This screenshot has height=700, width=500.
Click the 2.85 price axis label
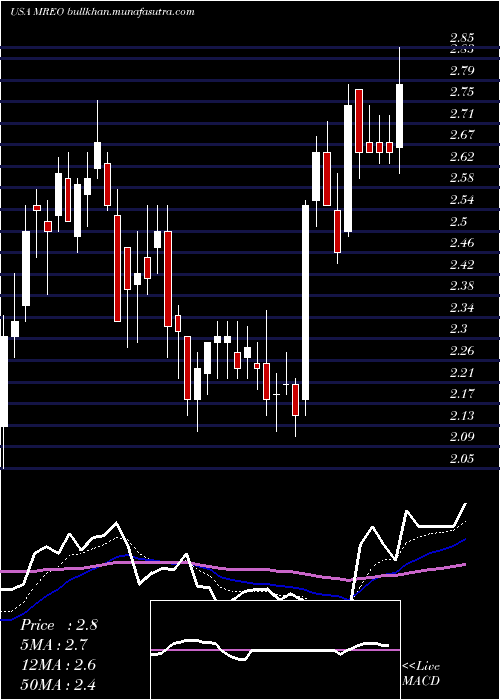(x=462, y=38)
